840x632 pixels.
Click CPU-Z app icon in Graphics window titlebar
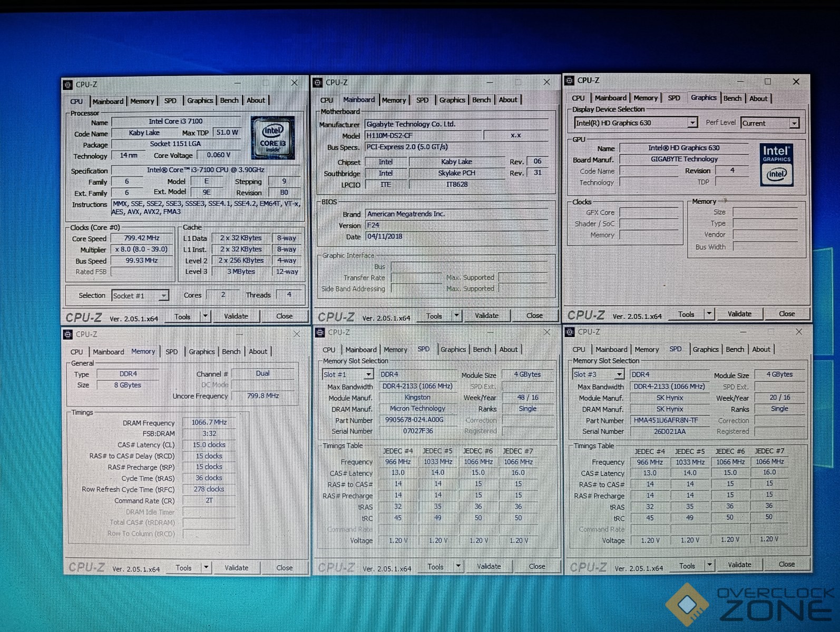pos(569,81)
